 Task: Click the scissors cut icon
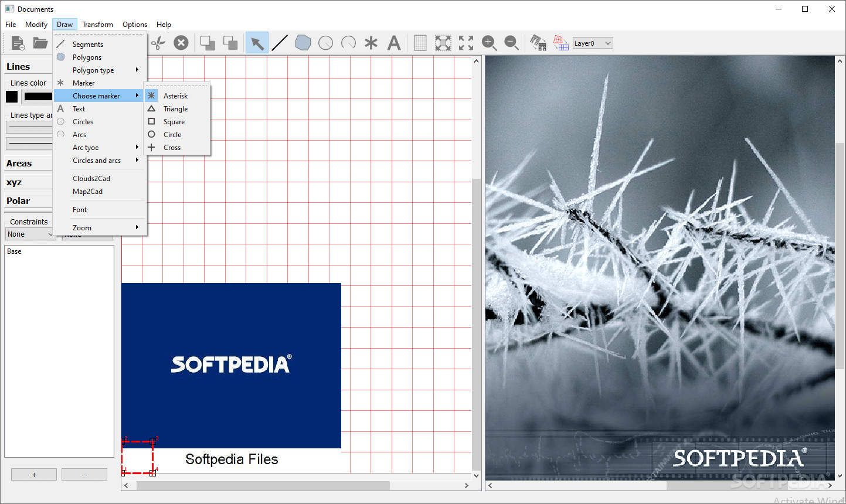pyautogui.click(x=158, y=43)
